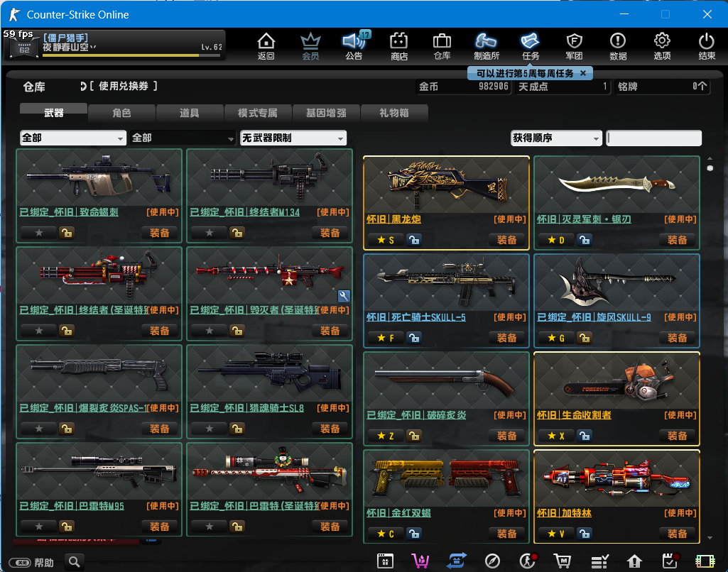Open the M shopping cart icon
Viewport: 728px width, 572px height.
tap(563, 561)
